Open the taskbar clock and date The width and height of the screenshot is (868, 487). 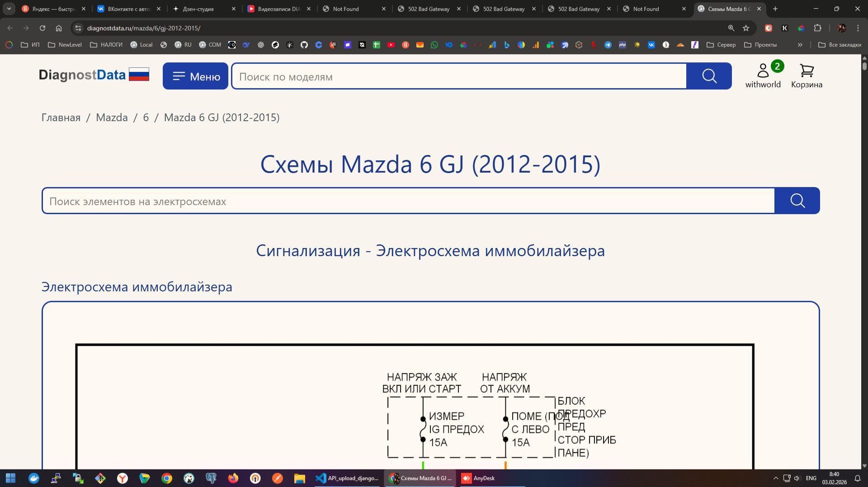point(835,478)
